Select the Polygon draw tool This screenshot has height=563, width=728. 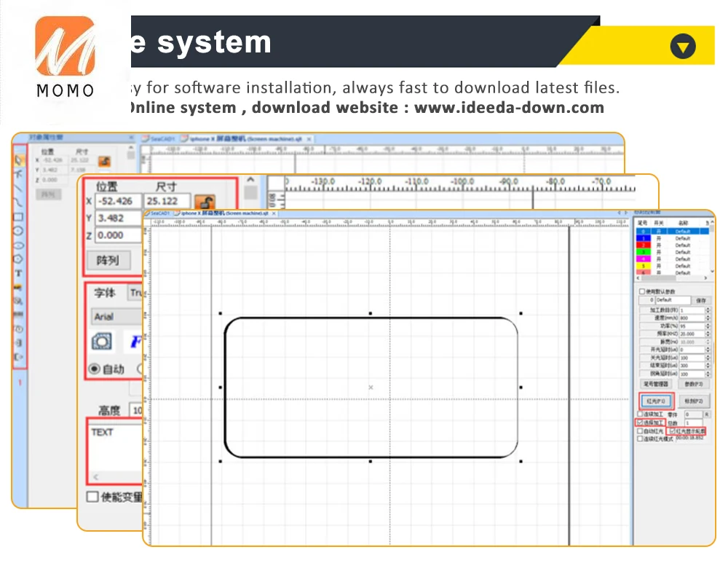coord(19,259)
